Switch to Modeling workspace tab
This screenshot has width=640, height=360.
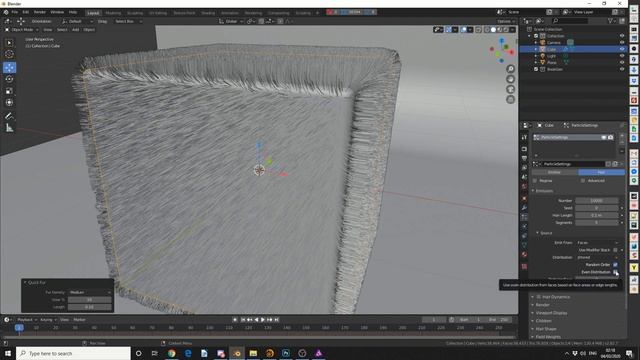113,13
